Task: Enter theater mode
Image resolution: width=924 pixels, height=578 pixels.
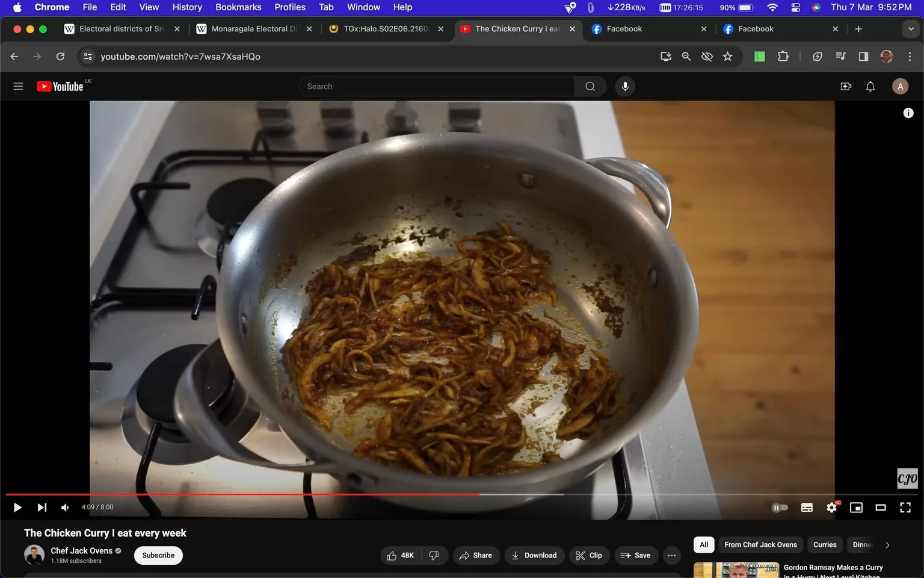Action: pyautogui.click(x=881, y=507)
